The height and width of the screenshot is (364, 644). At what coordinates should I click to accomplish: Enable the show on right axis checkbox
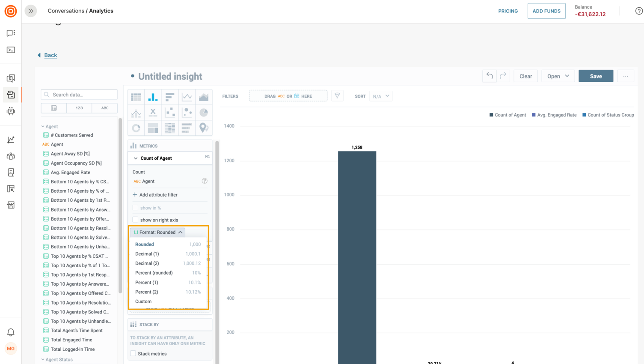pos(136,220)
